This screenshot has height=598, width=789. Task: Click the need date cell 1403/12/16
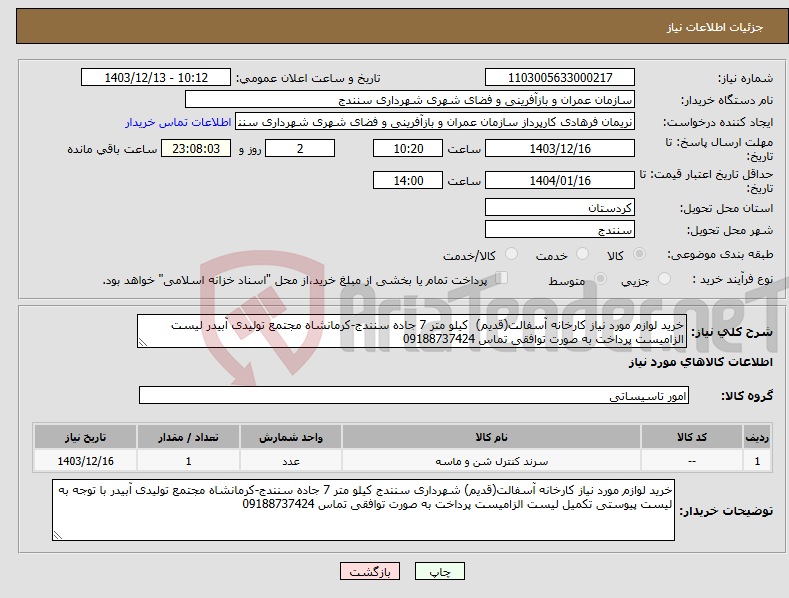point(86,461)
